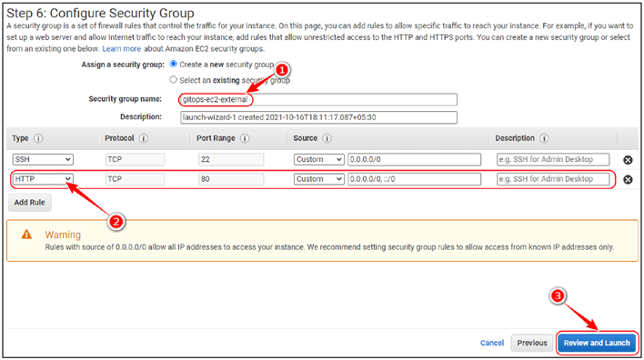Viewport: 644px width, 360px height.
Task: Remove the HTTP rule with its X icon
Action: [628, 179]
